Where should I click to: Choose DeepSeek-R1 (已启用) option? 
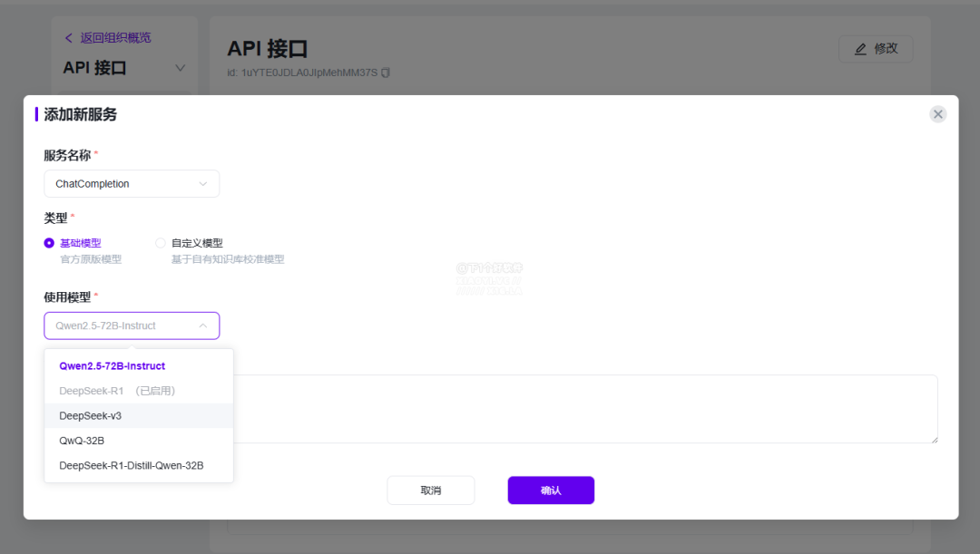coord(139,391)
